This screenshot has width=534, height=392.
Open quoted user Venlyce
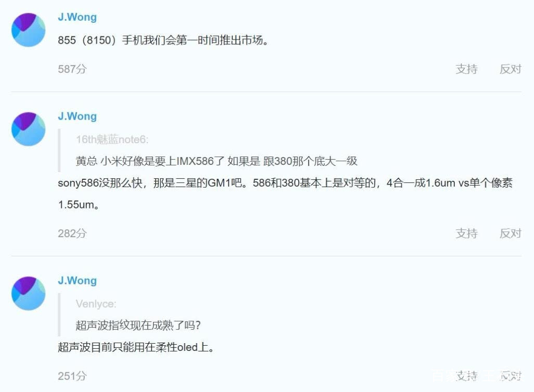coord(96,304)
